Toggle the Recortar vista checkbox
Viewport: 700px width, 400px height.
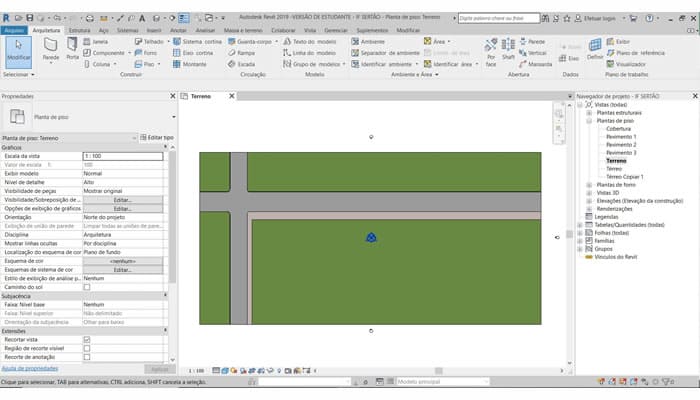click(x=87, y=339)
